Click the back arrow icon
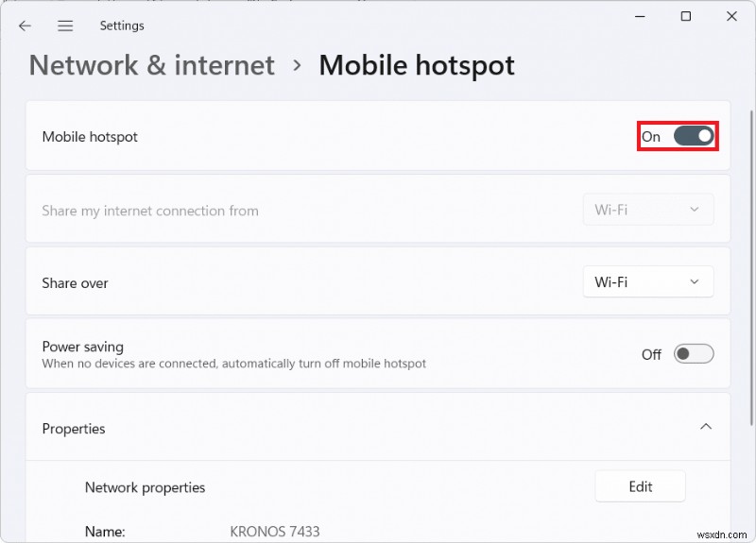This screenshot has width=756, height=543. click(x=26, y=25)
